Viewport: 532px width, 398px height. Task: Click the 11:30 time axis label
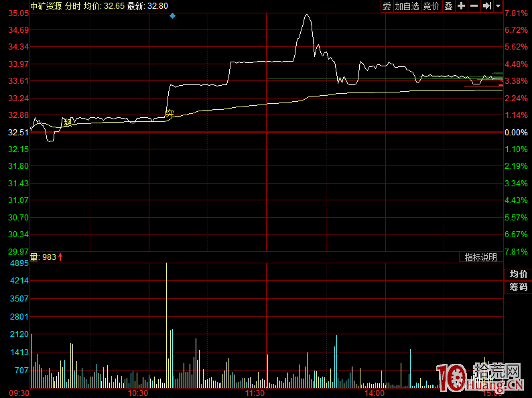pyautogui.click(x=255, y=393)
